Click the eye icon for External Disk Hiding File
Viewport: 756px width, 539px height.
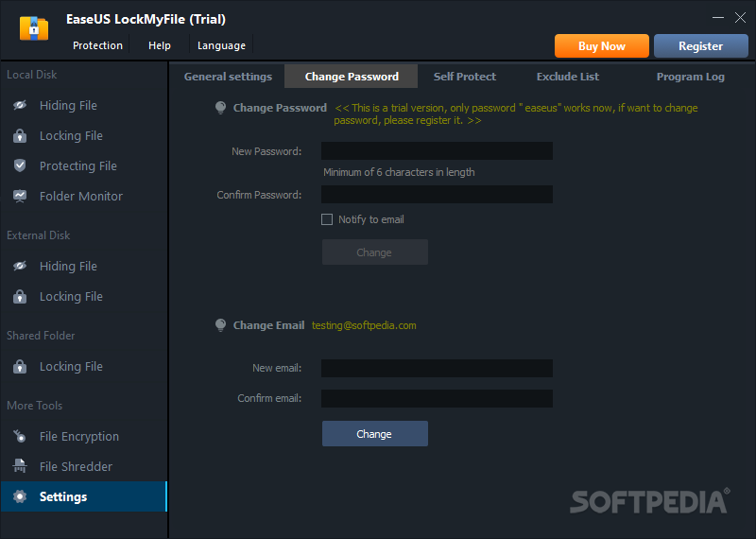[20, 266]
